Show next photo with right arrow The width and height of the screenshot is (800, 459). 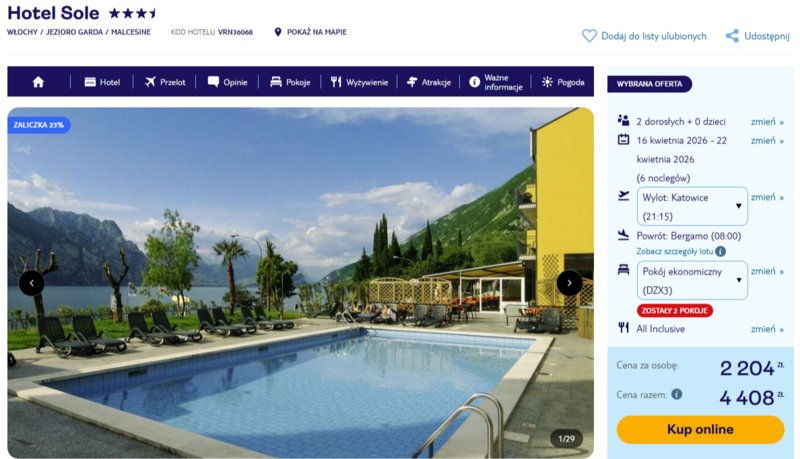click(569, 283)
